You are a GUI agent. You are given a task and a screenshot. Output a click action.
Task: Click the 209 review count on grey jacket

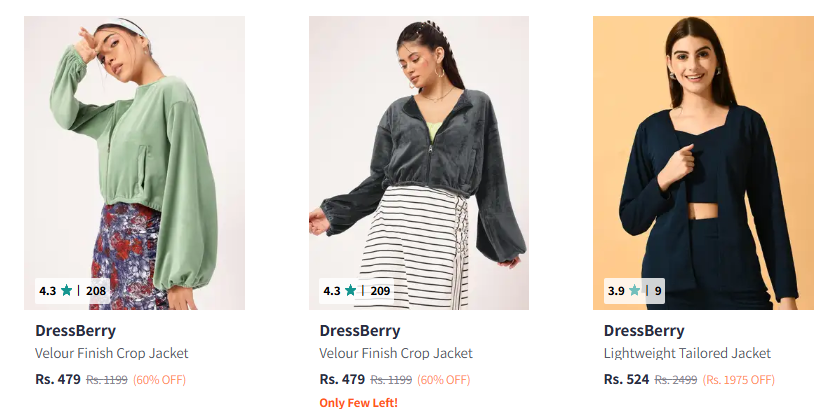click(380, 291)
